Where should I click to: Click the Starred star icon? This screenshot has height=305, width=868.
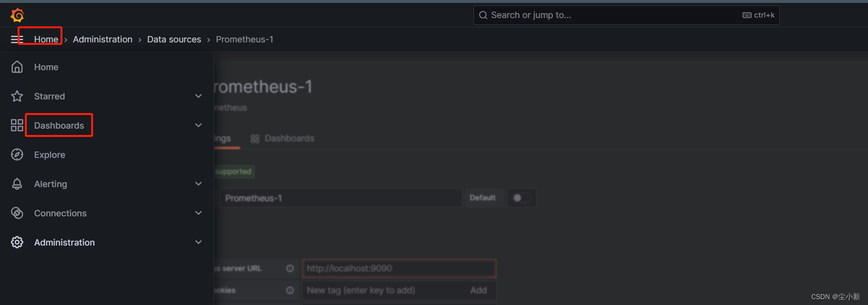[x=17, y=96]
